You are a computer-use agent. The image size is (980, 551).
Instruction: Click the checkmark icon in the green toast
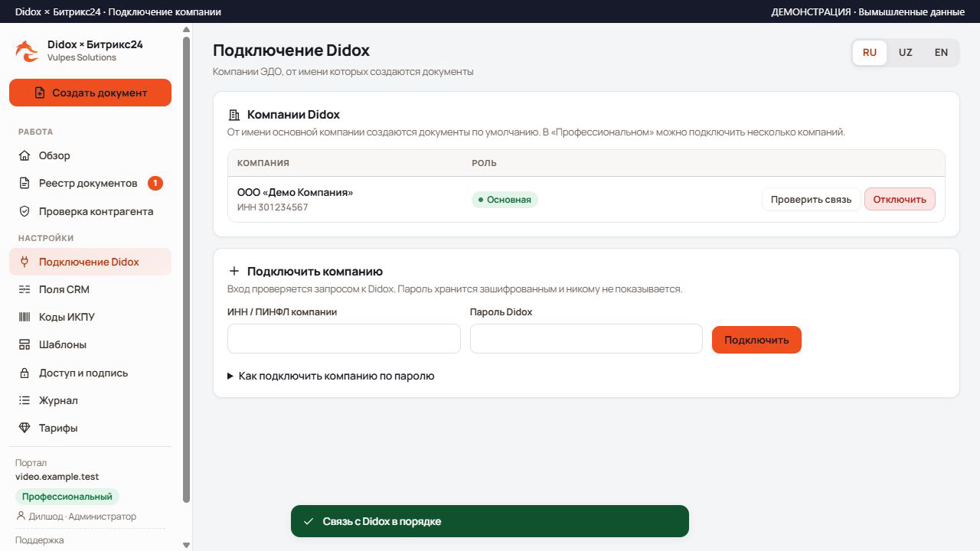[309, 521]
